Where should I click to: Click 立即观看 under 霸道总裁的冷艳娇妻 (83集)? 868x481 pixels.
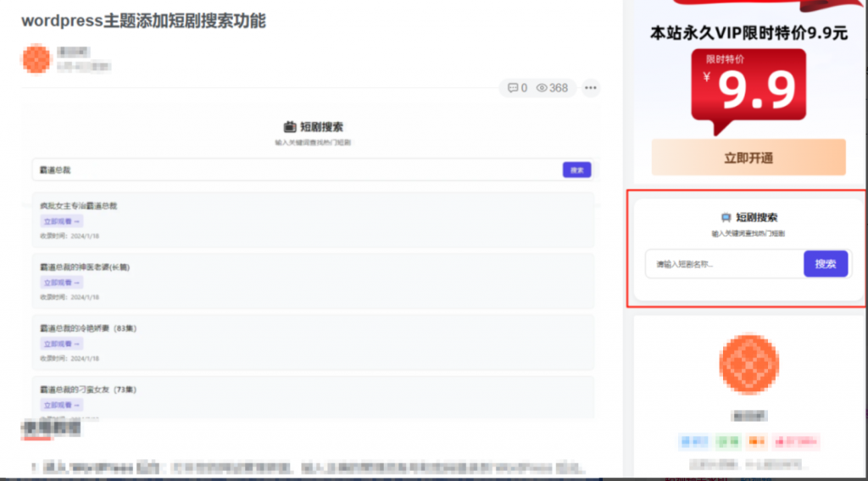point(61,344)
